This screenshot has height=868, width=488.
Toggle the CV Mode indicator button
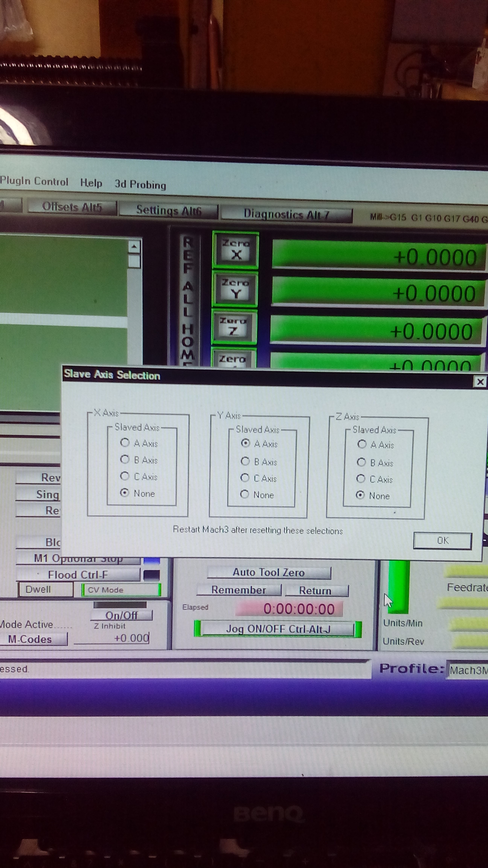pyautogui.click(x=121, y=590)
